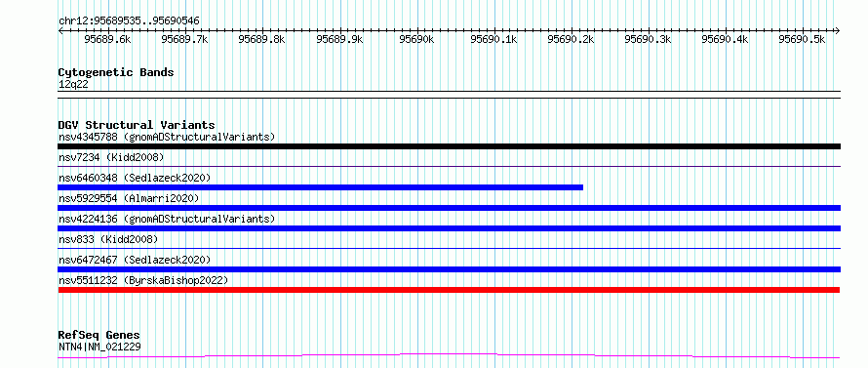868x368 pixels.
Task: Click the 95690.4k ruler tick label
Action: [x=726, y=39]
